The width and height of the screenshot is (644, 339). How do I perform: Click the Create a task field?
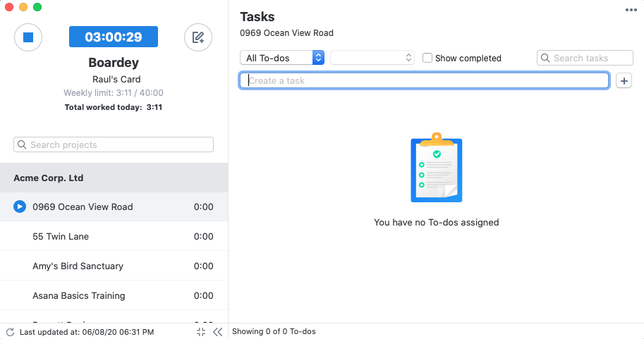coord(424,80)
